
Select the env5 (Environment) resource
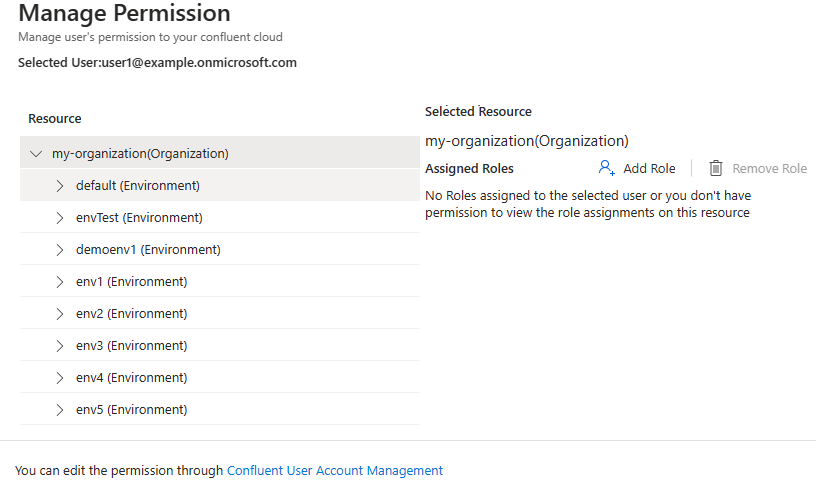[131, 410]
